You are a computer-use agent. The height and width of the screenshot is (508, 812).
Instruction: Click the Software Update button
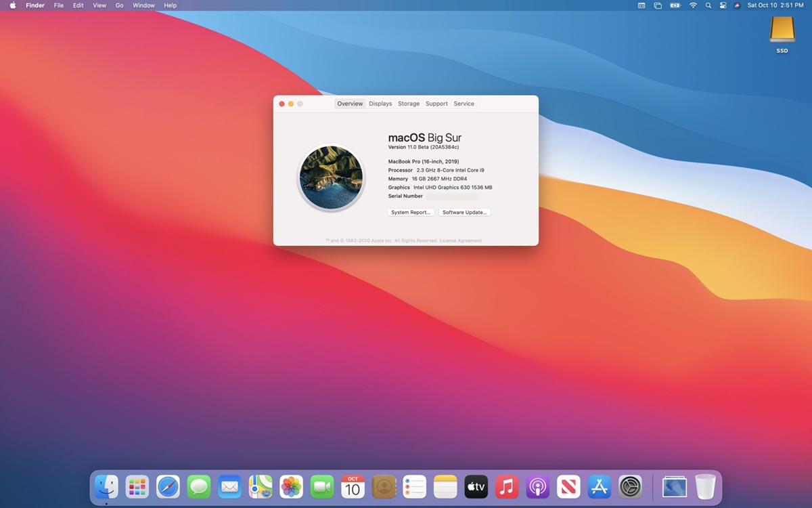[464, 213]
